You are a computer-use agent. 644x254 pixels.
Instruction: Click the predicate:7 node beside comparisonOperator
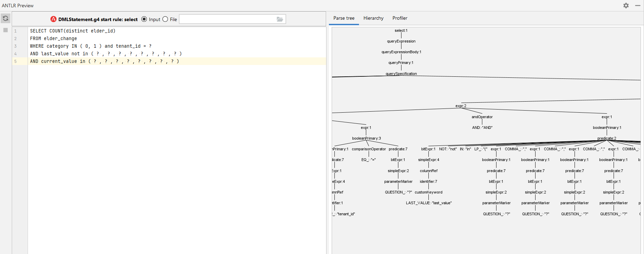coord(398,149)
